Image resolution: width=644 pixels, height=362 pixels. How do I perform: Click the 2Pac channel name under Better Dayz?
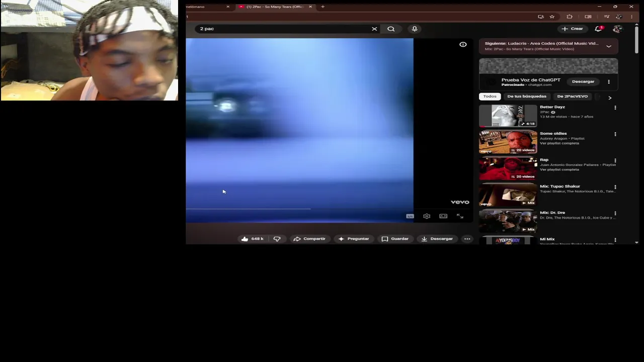pos(545,112)
